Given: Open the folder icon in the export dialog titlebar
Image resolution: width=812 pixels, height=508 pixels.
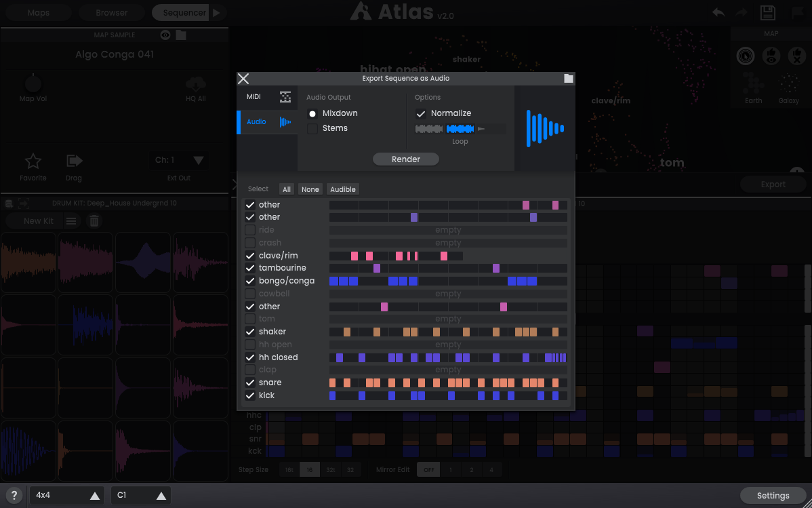Looking at the screenshot, I should point(568,78).
